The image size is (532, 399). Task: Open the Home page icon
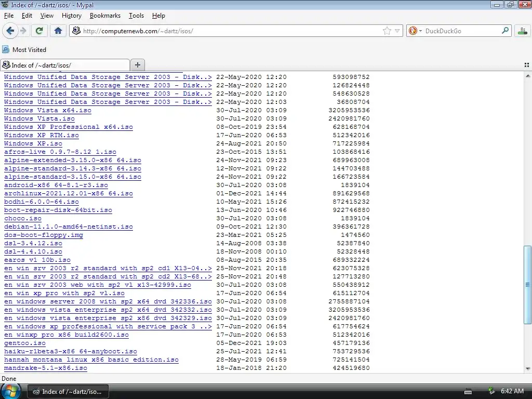(58, 31)
